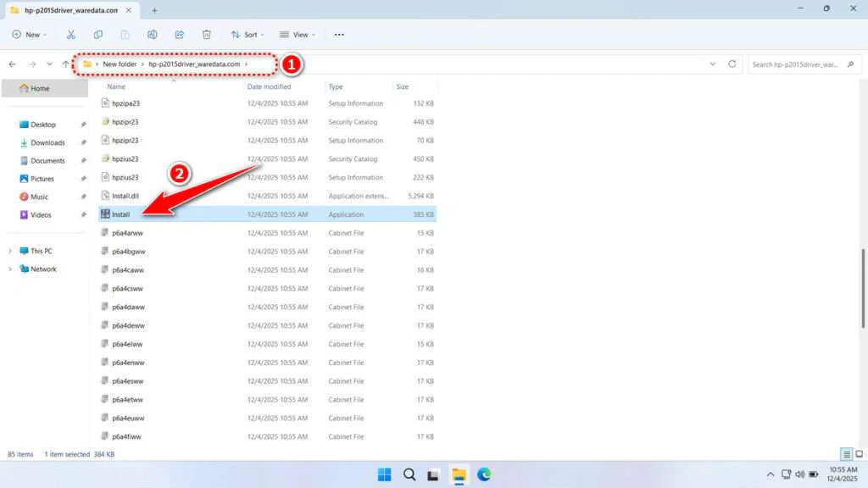Go up one folder with Up arrow

pos(66,64)
